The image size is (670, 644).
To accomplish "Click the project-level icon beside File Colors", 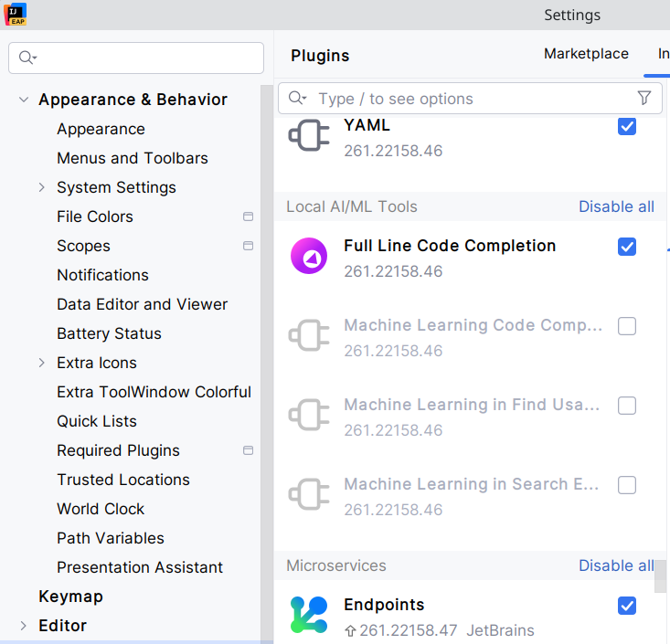I will coord(248,216).
